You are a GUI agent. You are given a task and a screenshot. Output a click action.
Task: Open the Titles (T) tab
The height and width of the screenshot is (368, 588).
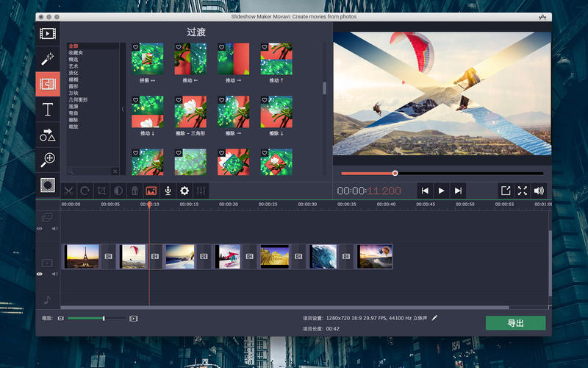point(48,109)
